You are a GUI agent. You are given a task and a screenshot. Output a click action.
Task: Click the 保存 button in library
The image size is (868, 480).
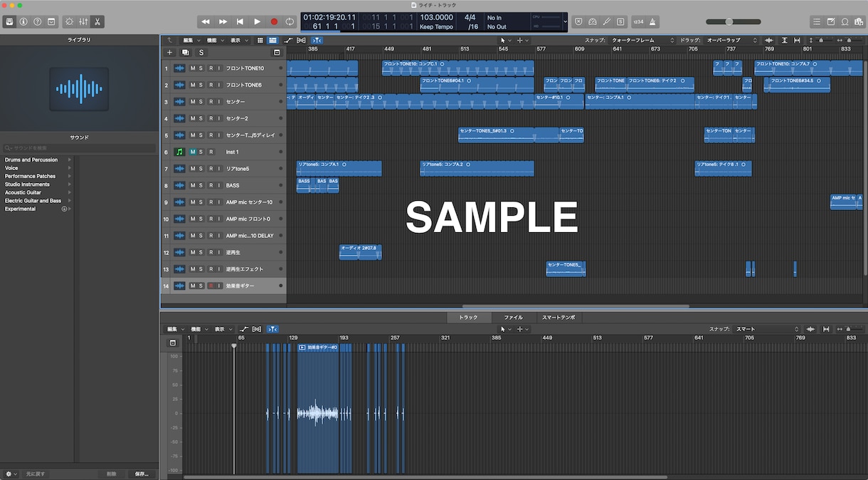tap(142, 474)
